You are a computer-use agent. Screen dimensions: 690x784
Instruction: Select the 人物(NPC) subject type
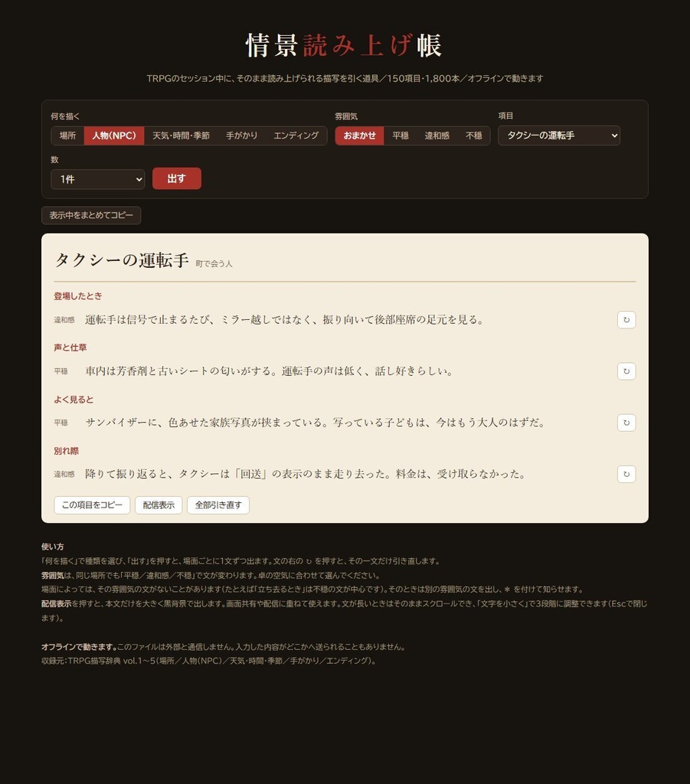[114, 136]
